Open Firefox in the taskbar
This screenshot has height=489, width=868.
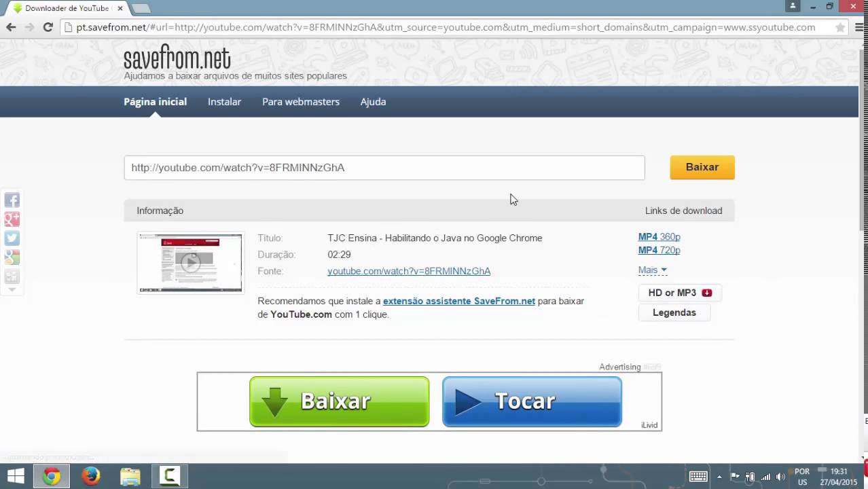coord(90,476)
